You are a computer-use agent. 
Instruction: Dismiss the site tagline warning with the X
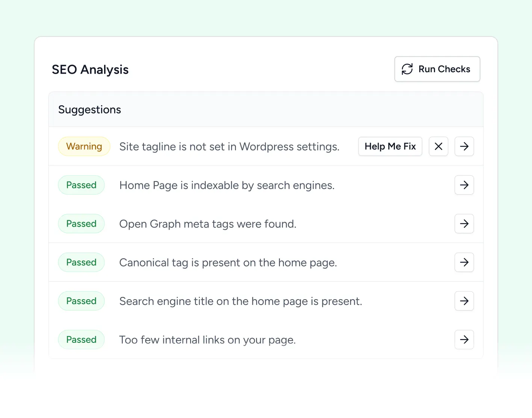coord(438,146)
